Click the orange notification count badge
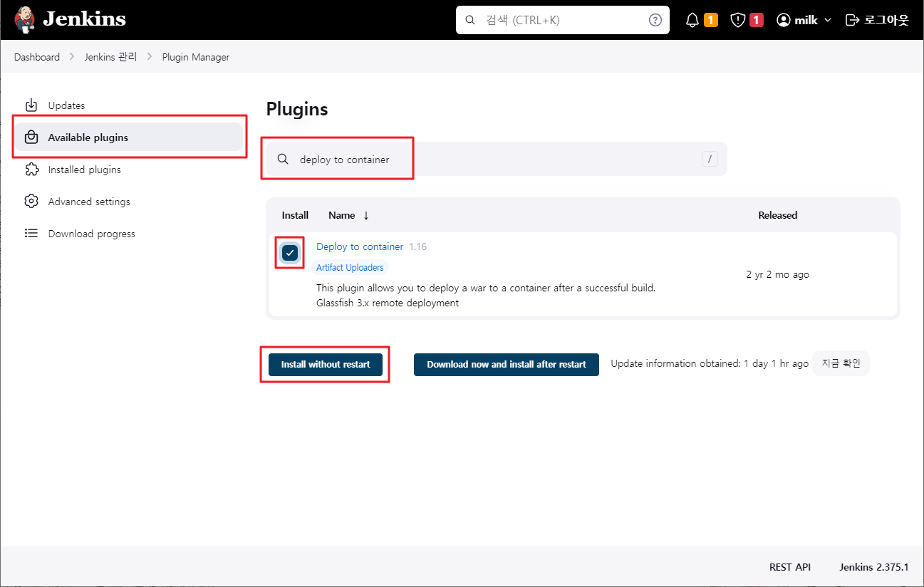Screen dimensions: 924x587 click(x=711, y=20)
